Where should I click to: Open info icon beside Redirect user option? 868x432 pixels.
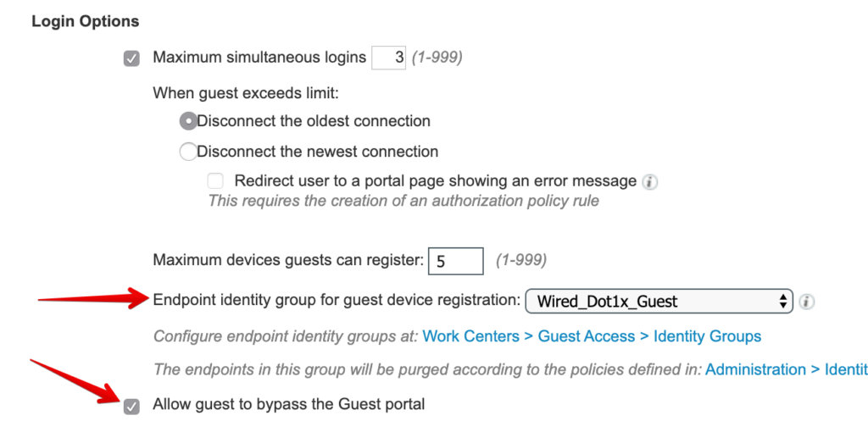(x=650, y=182)
